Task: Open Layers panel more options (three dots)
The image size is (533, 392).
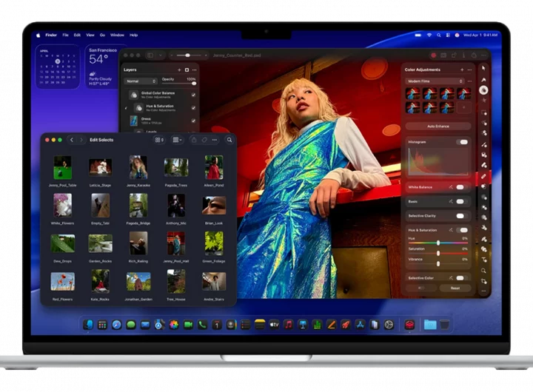Action: (194, 70)
